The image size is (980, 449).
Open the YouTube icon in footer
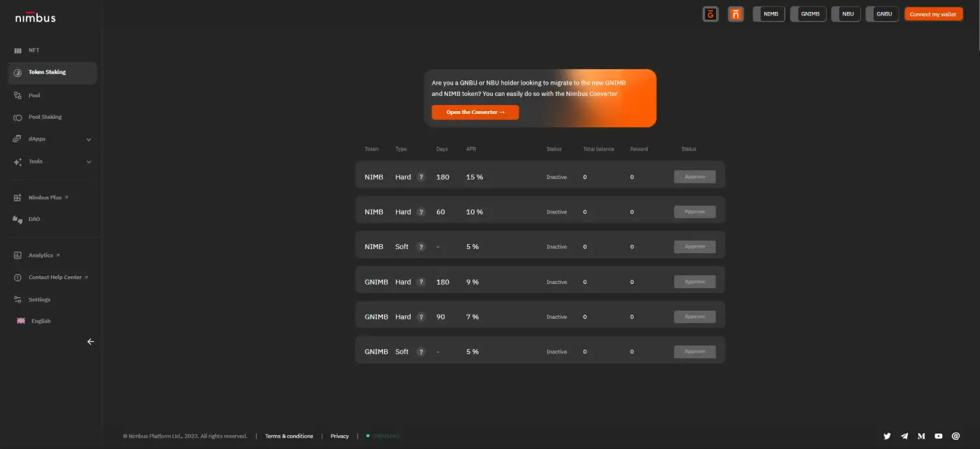939,436
